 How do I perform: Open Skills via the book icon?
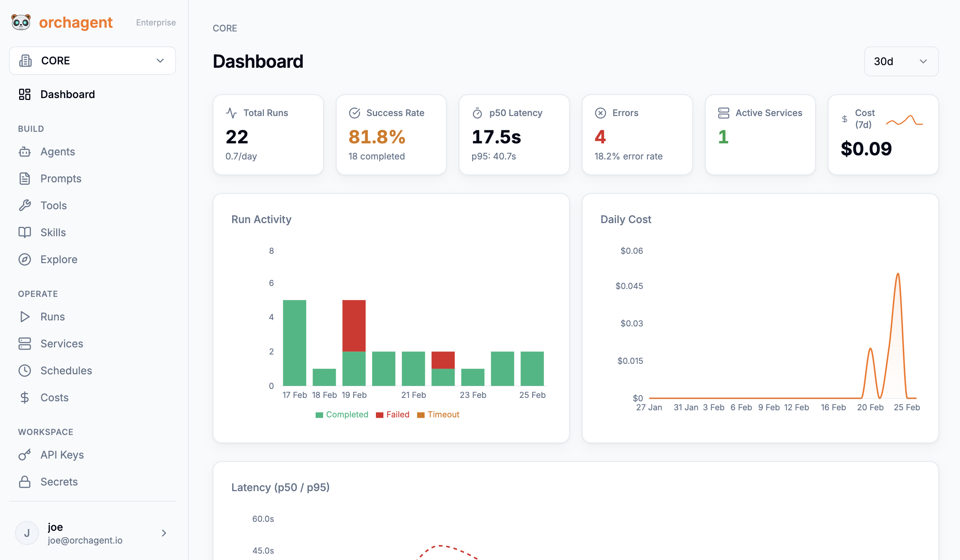[25, 232]
